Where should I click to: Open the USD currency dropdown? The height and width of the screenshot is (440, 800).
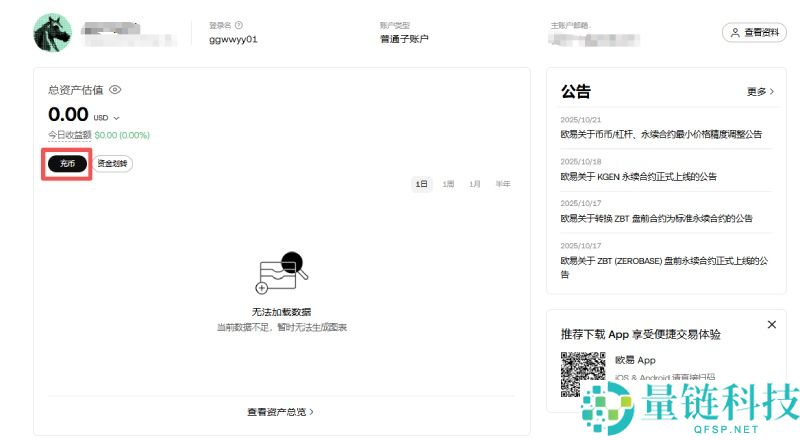coord(106,118)
